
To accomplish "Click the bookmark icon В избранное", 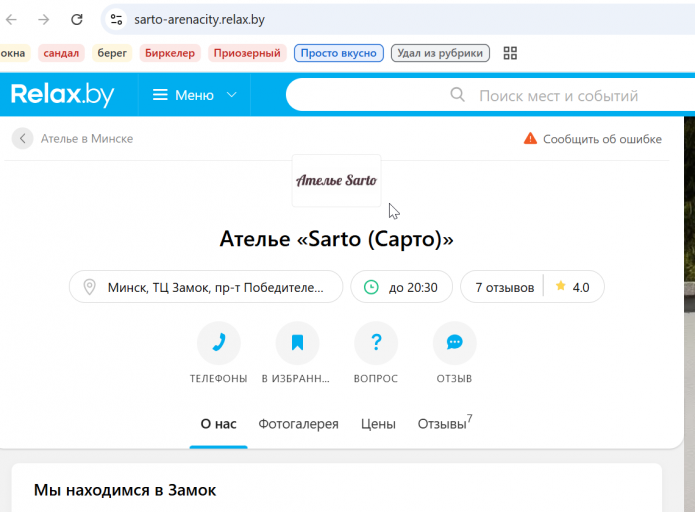I will coord(297,343).
